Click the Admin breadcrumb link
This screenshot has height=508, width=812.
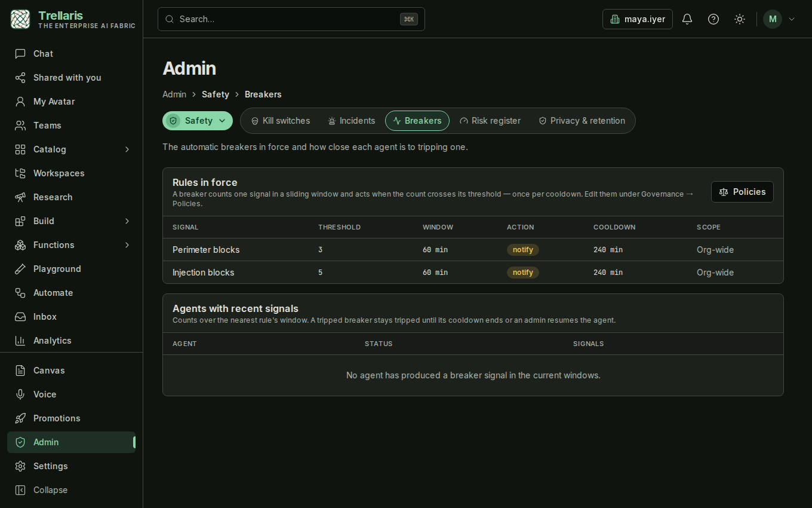click(x=174, y=94)
